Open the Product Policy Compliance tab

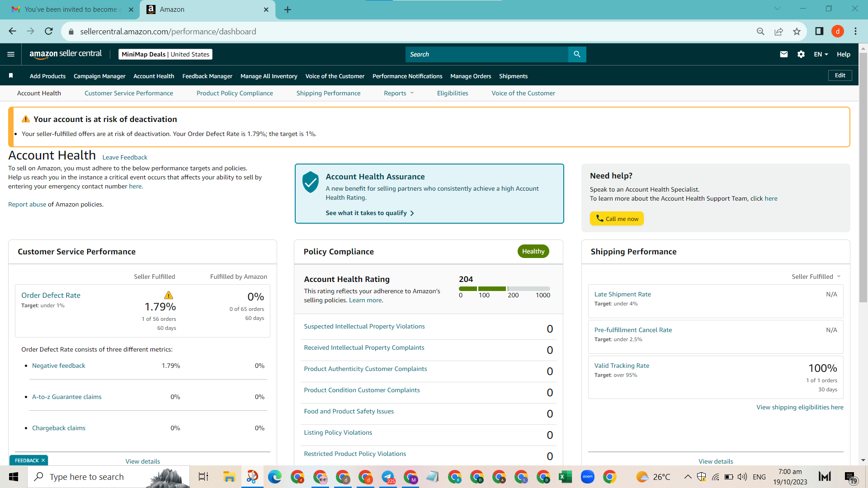[235, 93]
